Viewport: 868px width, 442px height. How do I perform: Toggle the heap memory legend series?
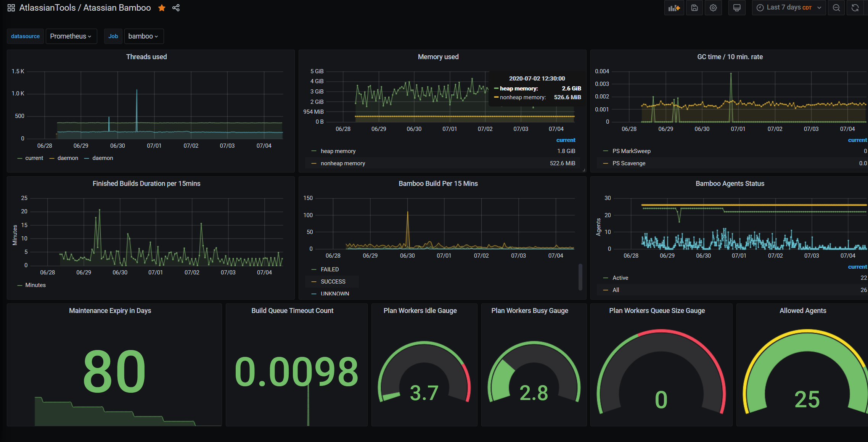(338, 151)
